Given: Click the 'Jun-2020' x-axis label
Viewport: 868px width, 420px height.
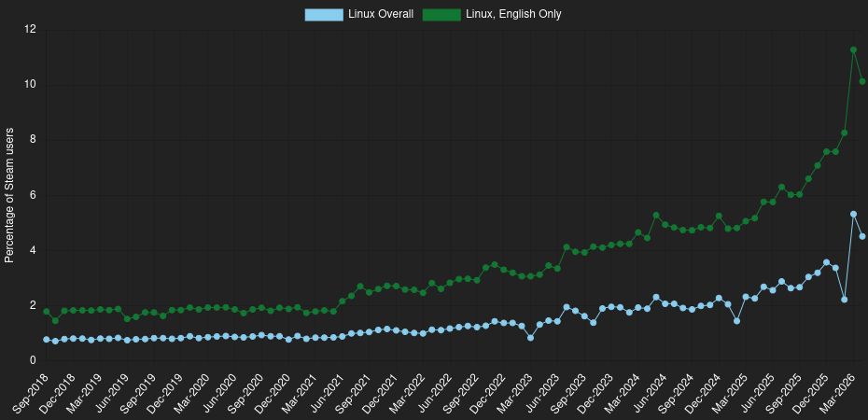Looking at the screenshot, I should click(218, 392).
